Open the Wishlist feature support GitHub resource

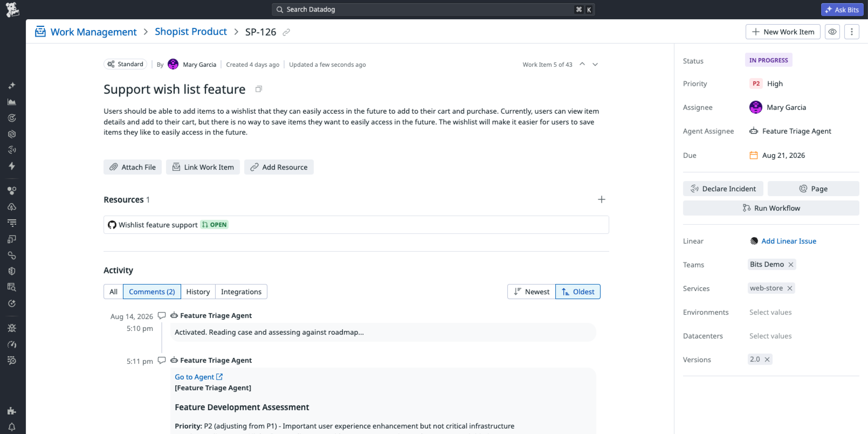(x=356, y=225)
